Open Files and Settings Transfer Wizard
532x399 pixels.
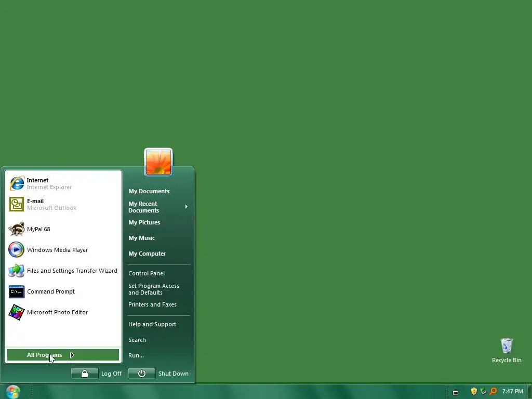(63, 270)
